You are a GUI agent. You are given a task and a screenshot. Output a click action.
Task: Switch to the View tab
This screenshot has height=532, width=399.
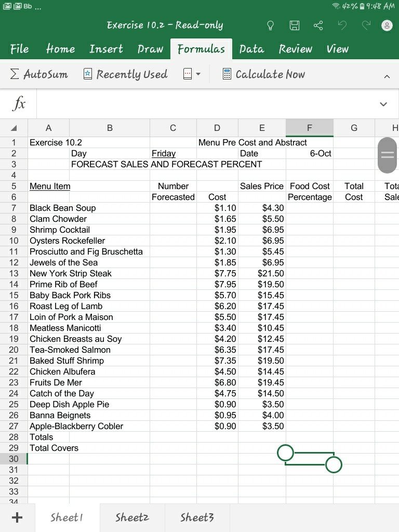coord(337,49)
